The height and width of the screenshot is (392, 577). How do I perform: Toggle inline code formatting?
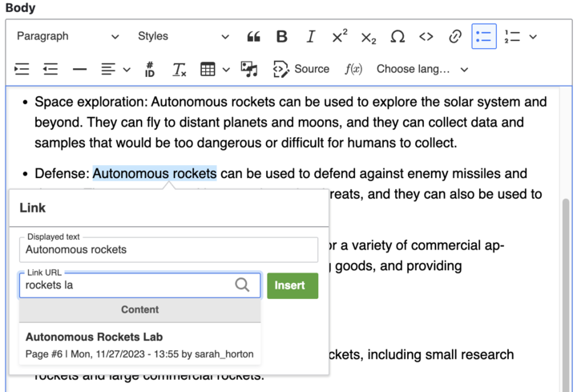tap(426, 36)
